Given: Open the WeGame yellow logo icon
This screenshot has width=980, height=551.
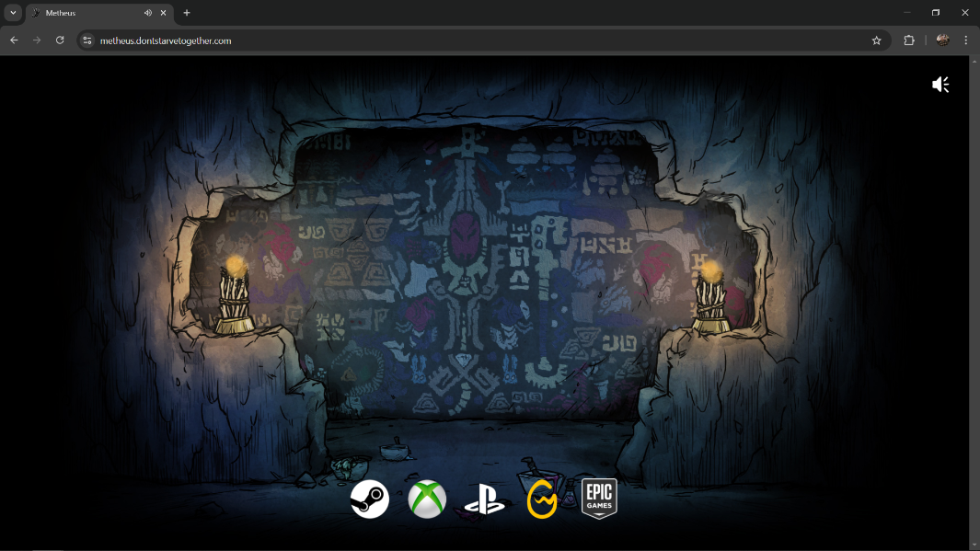Looking at the screenshot, I should click(542, 499).
